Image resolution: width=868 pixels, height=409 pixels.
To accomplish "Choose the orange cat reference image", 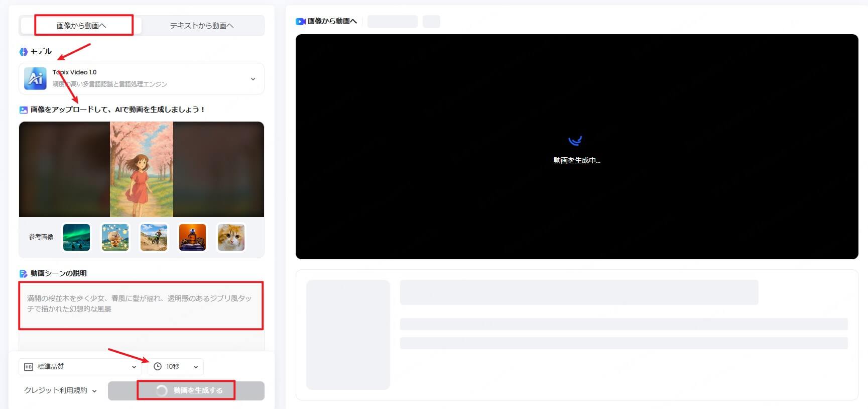I will 231,237.
